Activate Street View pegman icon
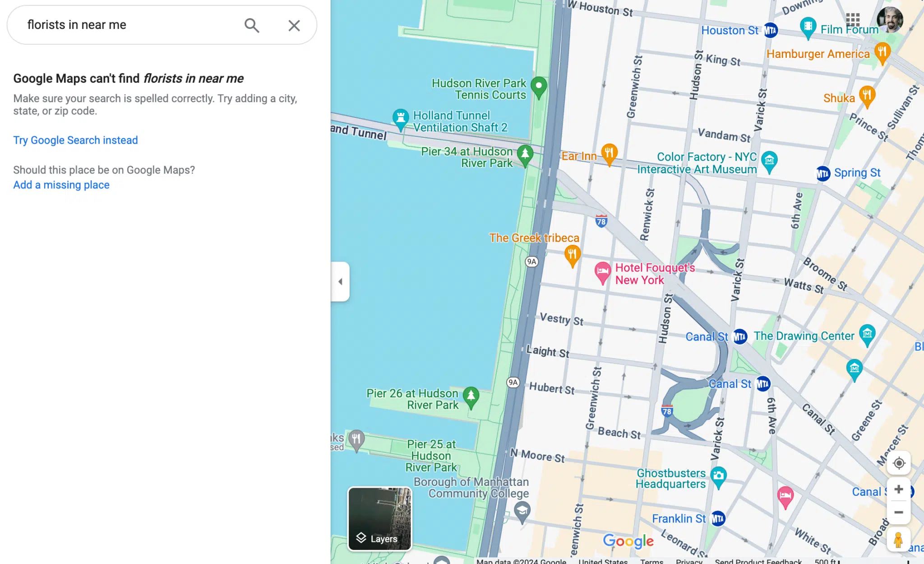Screen dimensions: 924x564 [898, 540]
